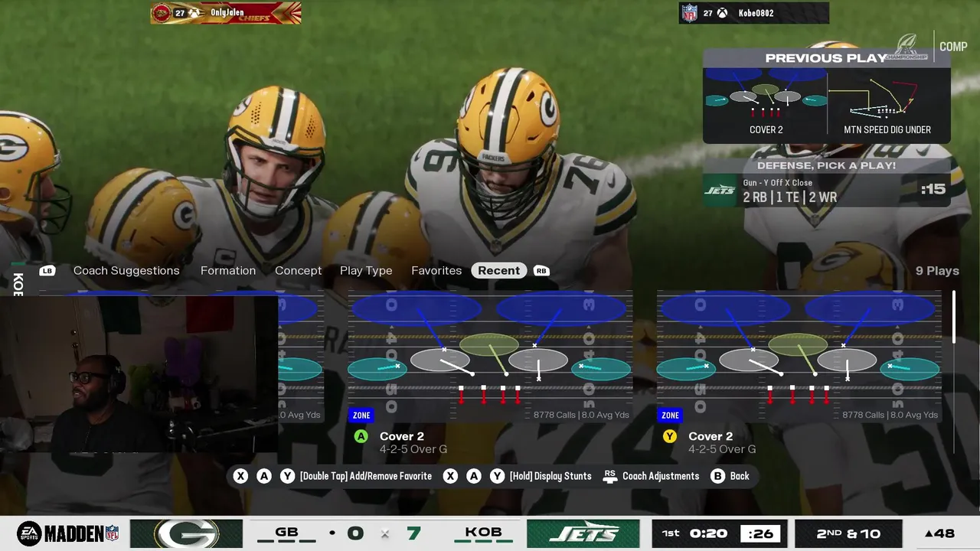Click the COMP label
This screenshot has width=980, height=551.
click(x=953, y=47)
